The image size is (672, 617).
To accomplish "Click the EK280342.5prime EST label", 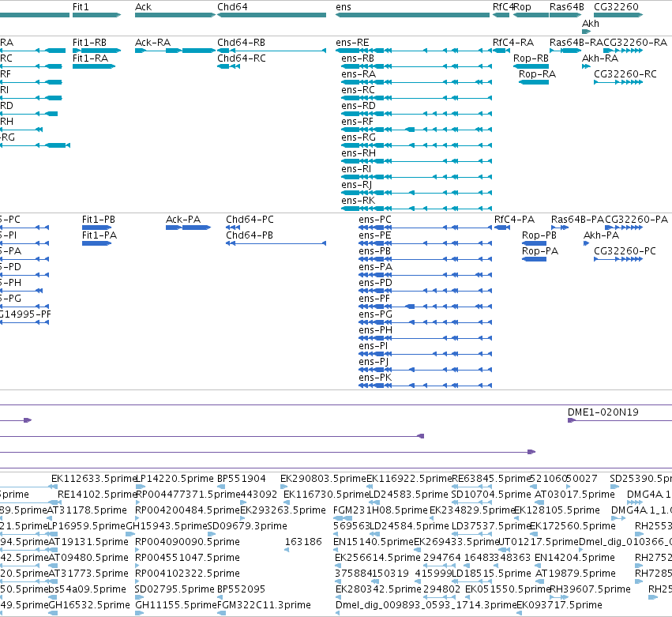I will (x=378, y=589).
